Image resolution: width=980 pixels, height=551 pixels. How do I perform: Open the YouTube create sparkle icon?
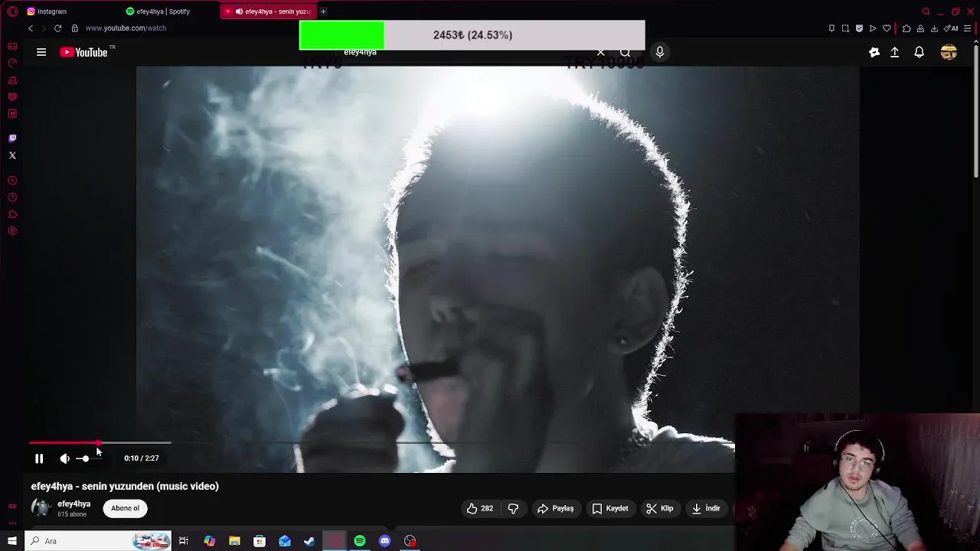click(x=874, y=52)
